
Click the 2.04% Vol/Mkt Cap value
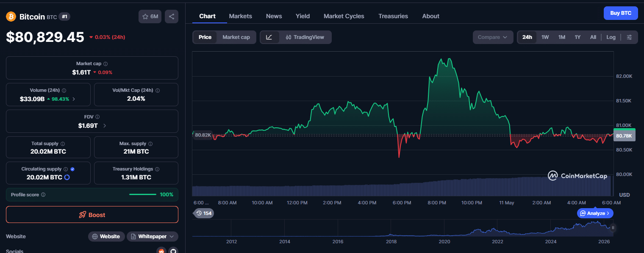(x=136, y=99)
